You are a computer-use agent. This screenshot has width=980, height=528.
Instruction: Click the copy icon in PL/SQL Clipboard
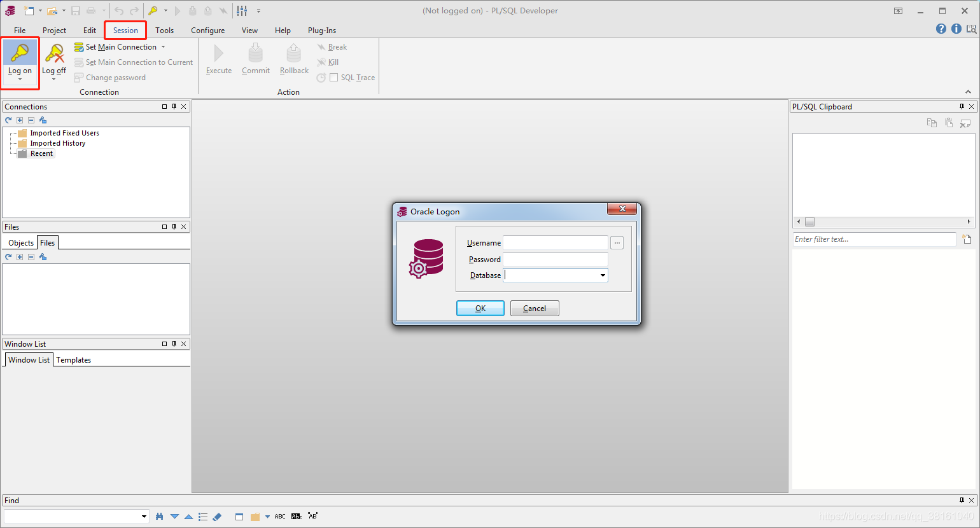click(x=932, y=123)
